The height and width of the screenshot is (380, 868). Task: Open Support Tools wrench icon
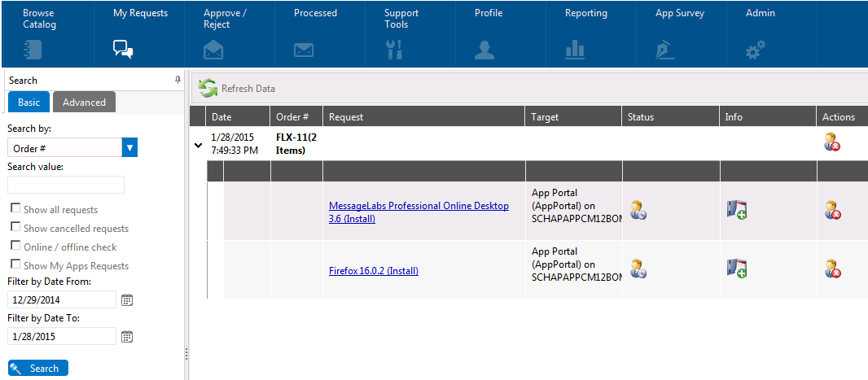coord(394,50)
